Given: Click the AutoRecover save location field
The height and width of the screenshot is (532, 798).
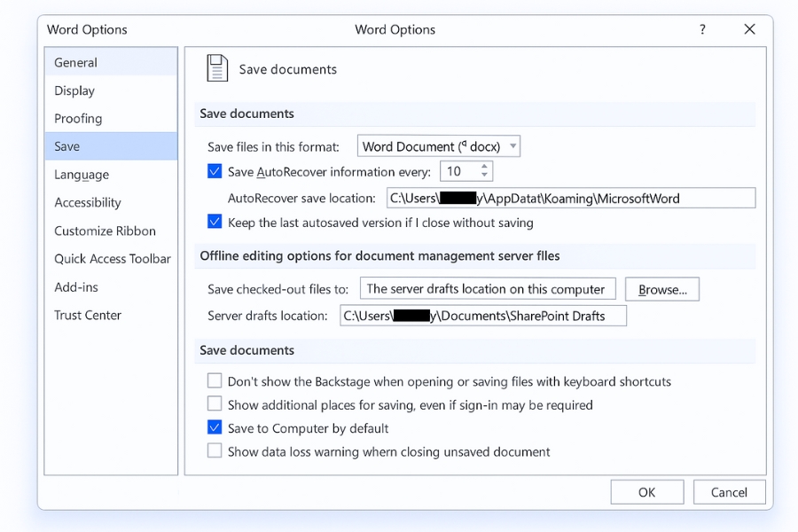Looking at the screenshot, I should click(x=570, y=198).
